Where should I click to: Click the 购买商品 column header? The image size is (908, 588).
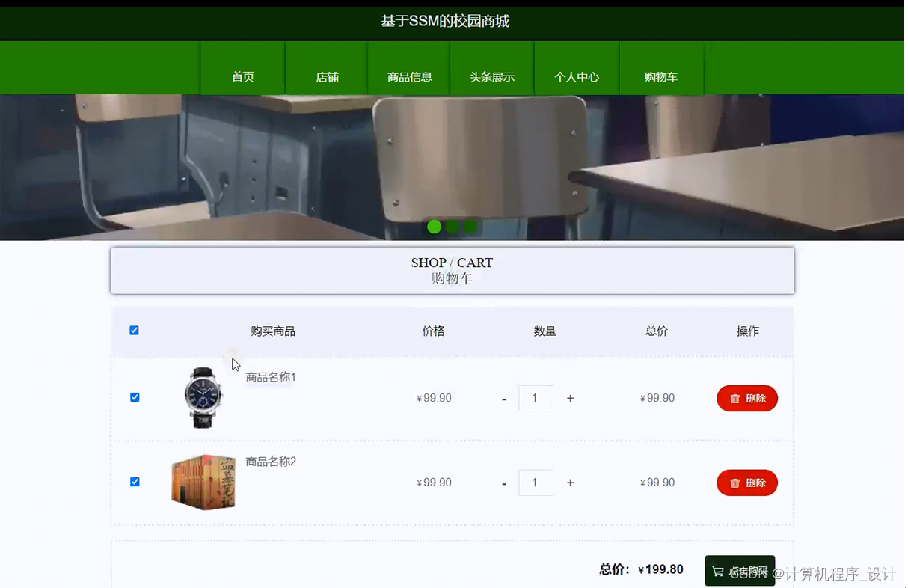point(273,331)
